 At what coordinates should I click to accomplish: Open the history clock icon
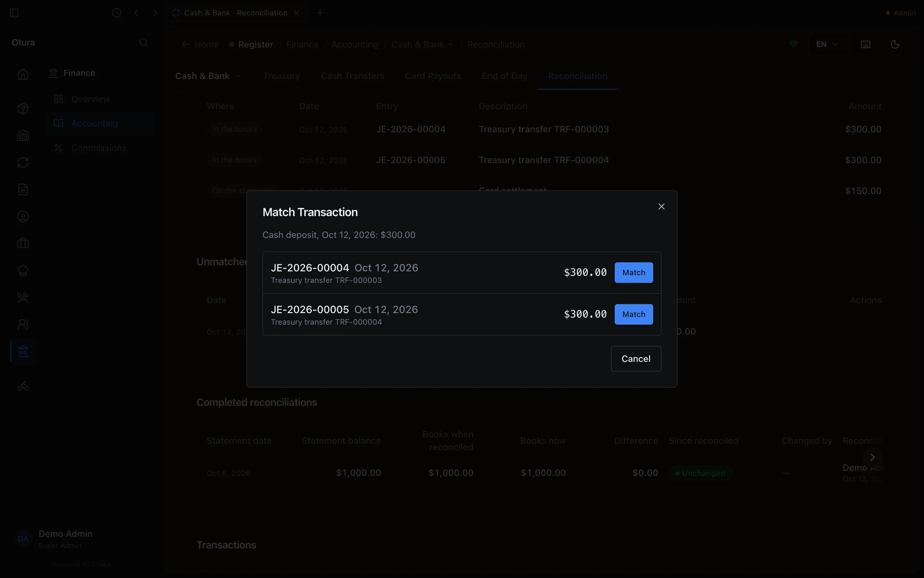[x=117, y=13]
